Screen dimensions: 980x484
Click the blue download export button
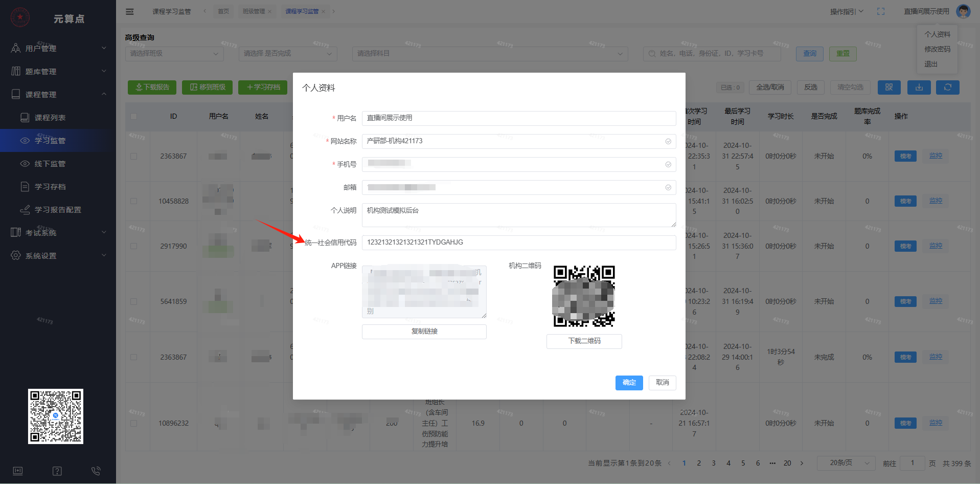(x=919, y=87)
